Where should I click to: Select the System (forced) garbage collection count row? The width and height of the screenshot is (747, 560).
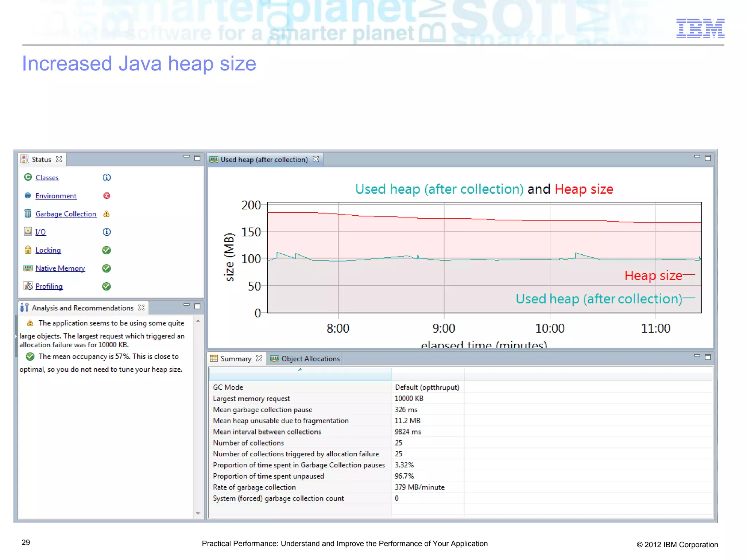pyautogui.click(x=460, y=498)
